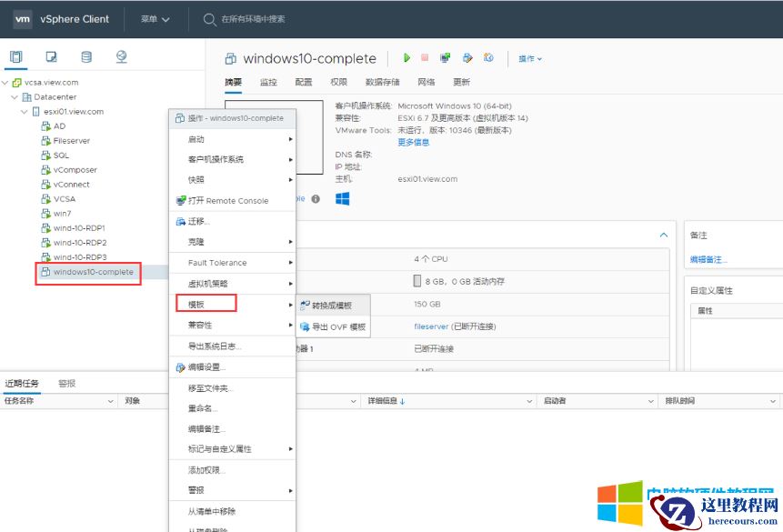
Task: Open VMs and Templates view icon
Action: pyautogui.click(x=52, y=56)
